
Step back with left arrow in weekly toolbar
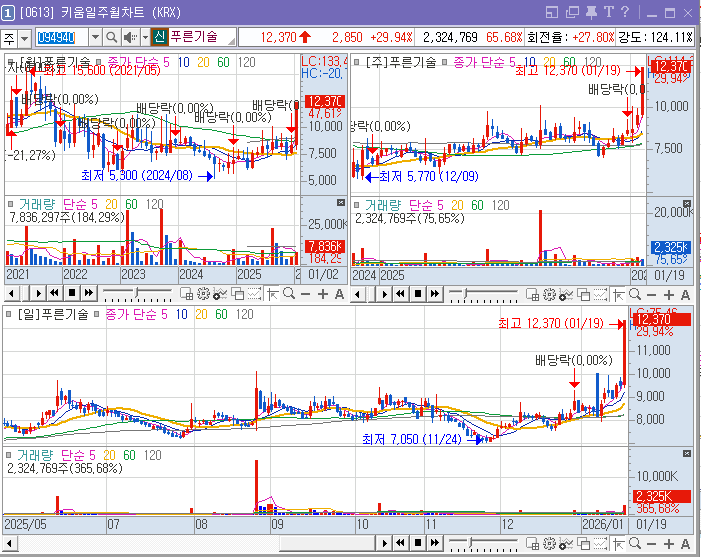click(358, 295)
